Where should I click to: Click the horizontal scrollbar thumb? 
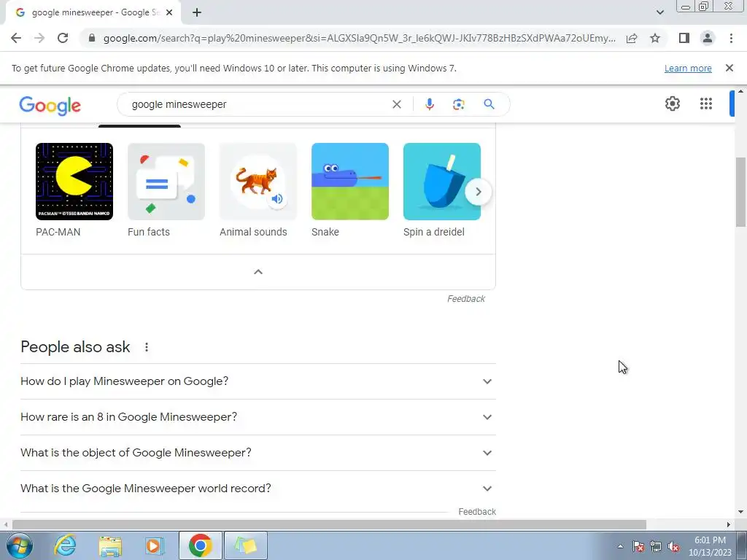[x=329, y=525]
